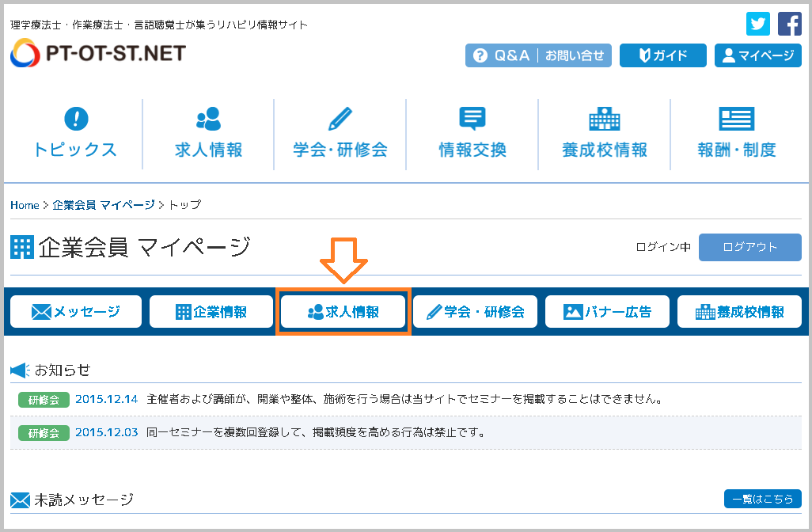Click the 報酬・制度 newspaper icon
The width and height of the screenshot is (812, 532).
pos(736,119)
